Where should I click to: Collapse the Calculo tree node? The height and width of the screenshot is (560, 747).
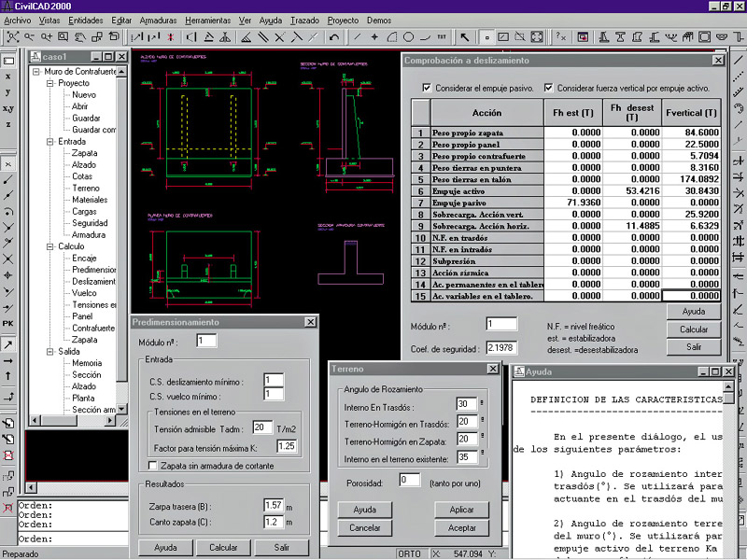point(49,246)
